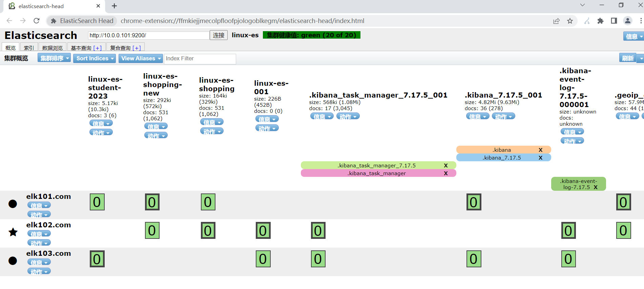This screenshot has height=289, width=644.
Task: Remove the pink .kibana_task_manager alias with its X
Action: click(446, 173)
